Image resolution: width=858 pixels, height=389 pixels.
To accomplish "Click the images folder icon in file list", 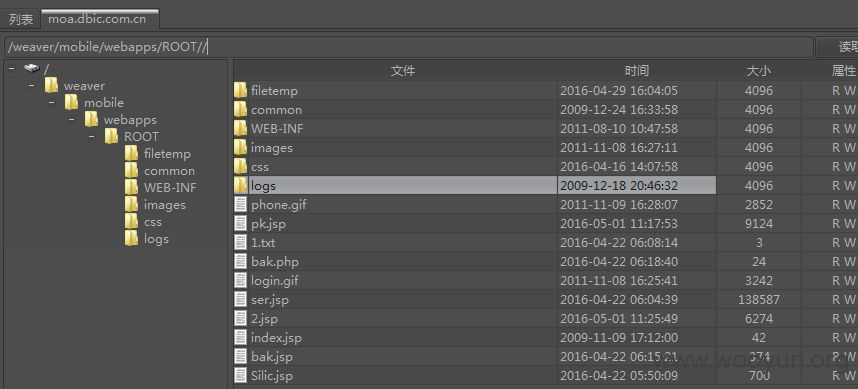I will (240, 148).
